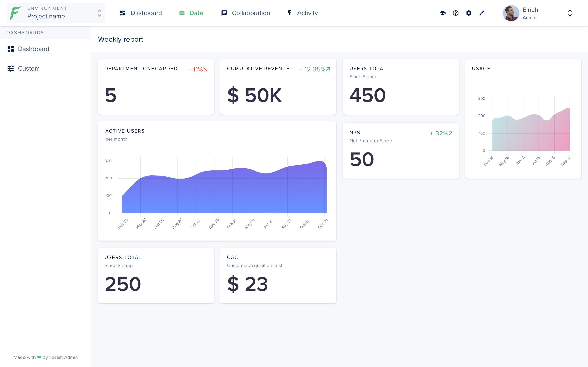The height and width of the screenshot is (367, 588).
Task: Open the documentation via the graduation cap icon
Action: tap(443, 13)
